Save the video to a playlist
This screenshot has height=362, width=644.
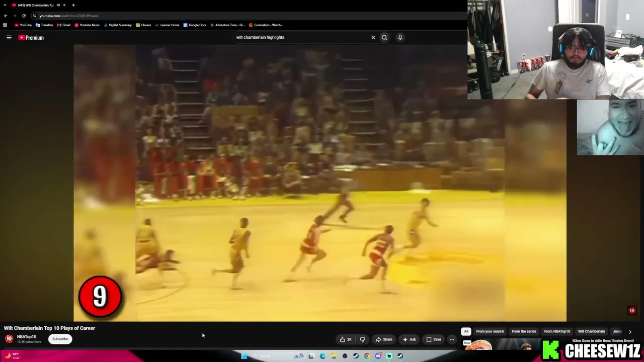(434, 339)
